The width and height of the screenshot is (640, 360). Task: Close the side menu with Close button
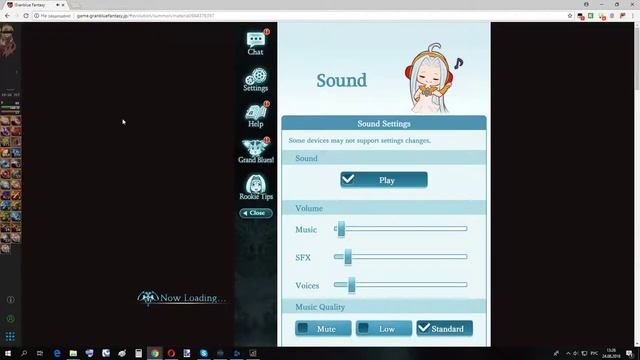(256, 213)
